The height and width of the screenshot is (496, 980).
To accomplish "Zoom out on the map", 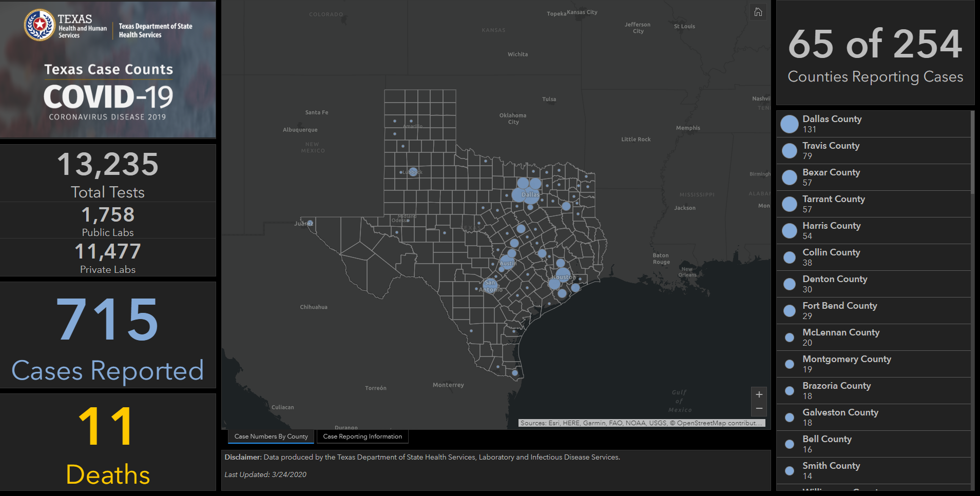I will click(759, 409).
